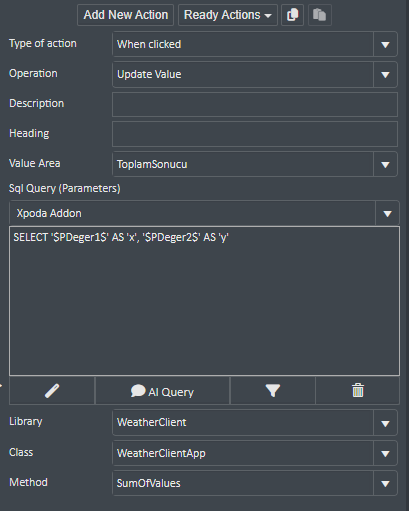Click inside the SQL query text area

tap(204, 301)
